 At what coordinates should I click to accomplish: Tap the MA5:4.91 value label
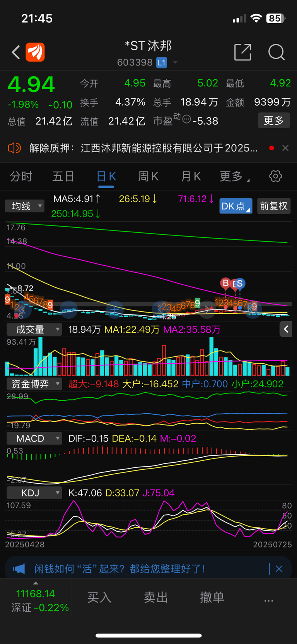tap(77, 199)
